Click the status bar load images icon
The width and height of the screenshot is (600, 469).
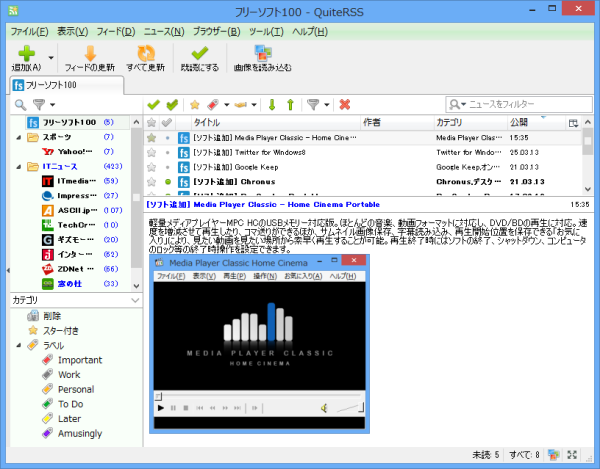[553, 454]
